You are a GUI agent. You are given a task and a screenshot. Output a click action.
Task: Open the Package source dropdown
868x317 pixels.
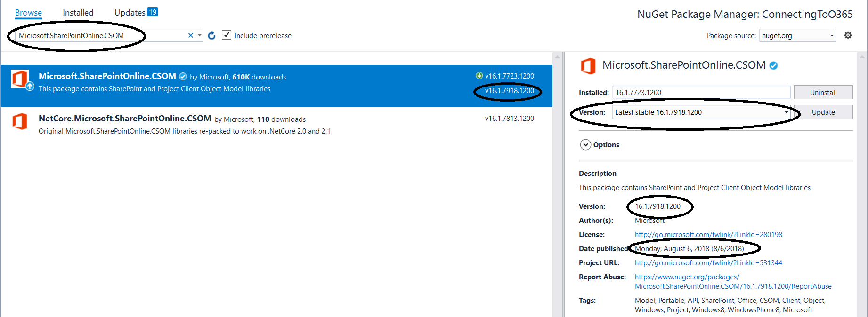(797, 35)
